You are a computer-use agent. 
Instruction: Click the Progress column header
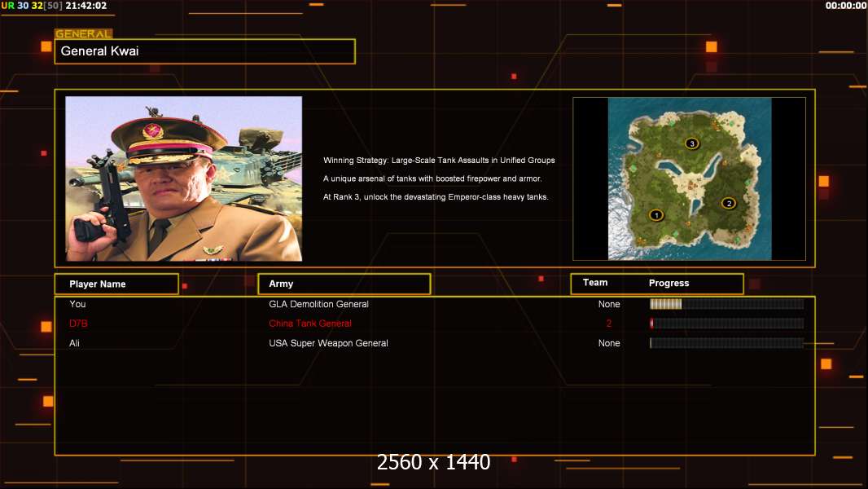click(669, 283)
